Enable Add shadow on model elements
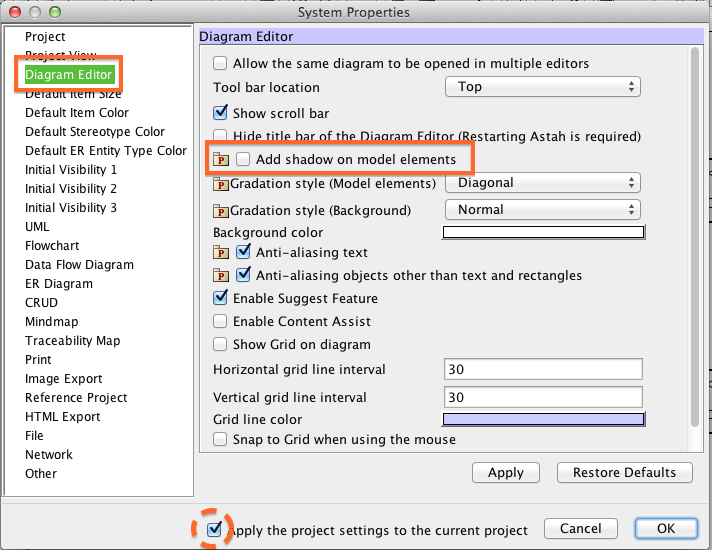 [243, 160]
